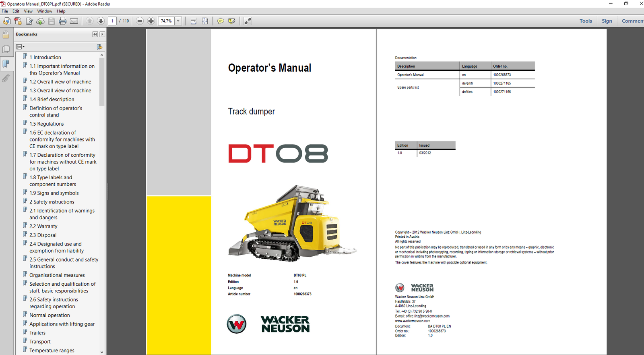Viewport: 644px width, 355px height.
Task: Open the Window menu
Action: coord(45,11)
